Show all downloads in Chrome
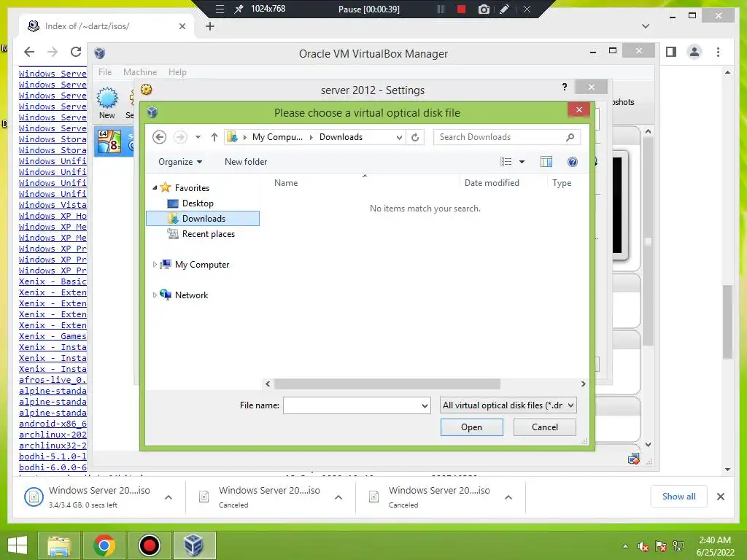747x560 pixels. [678, 496]
